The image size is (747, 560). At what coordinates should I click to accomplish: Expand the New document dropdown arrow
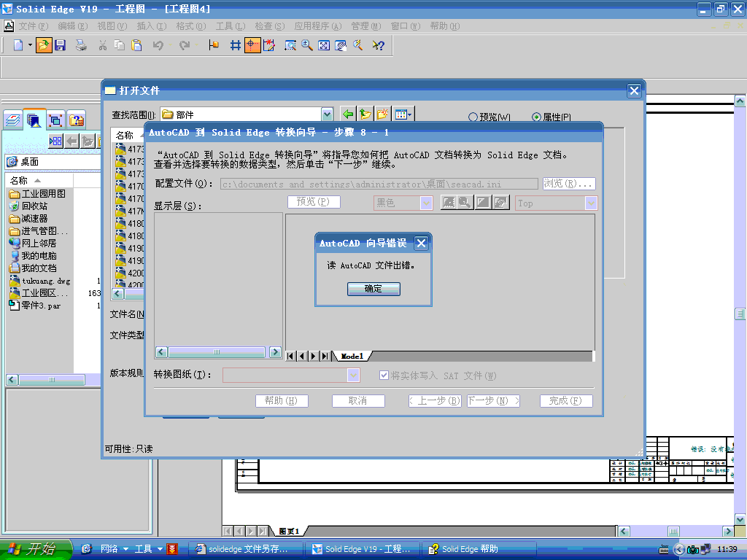point(30,45)
